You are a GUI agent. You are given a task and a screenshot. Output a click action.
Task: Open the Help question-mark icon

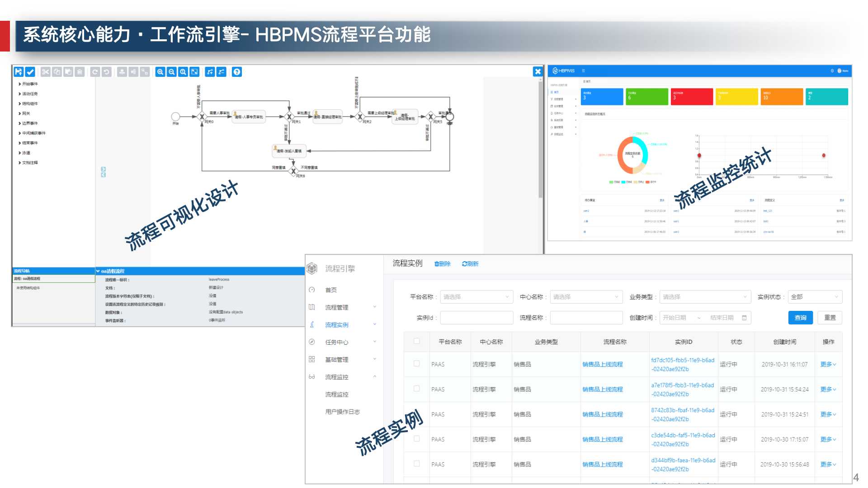[x=236, y=71]
